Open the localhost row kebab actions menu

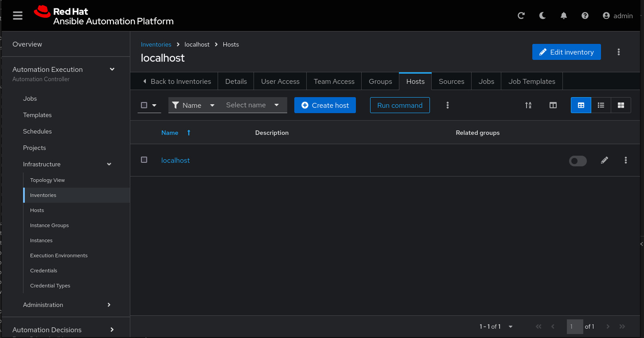coord(626,161)
